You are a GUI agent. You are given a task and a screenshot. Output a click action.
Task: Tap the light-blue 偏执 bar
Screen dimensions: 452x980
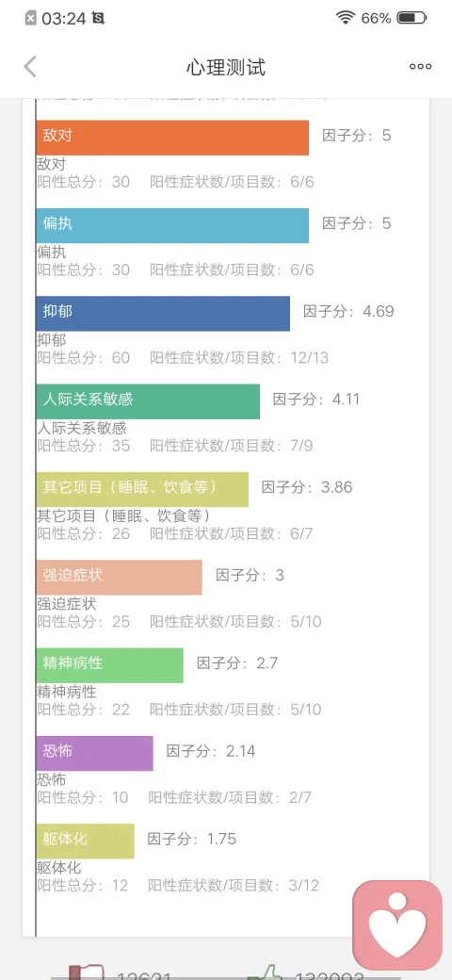[172, 225]
